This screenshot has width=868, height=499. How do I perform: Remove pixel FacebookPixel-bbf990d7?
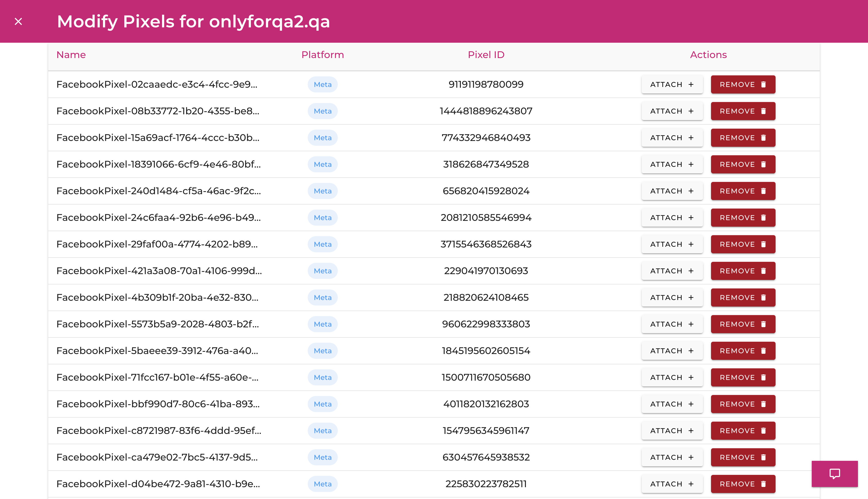coord(743,404)
